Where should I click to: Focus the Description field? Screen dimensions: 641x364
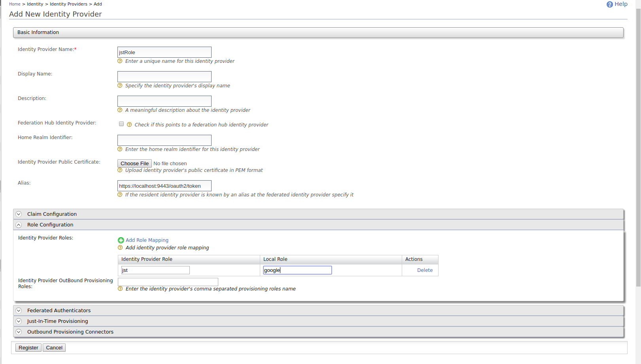click(x=165, y=101)
